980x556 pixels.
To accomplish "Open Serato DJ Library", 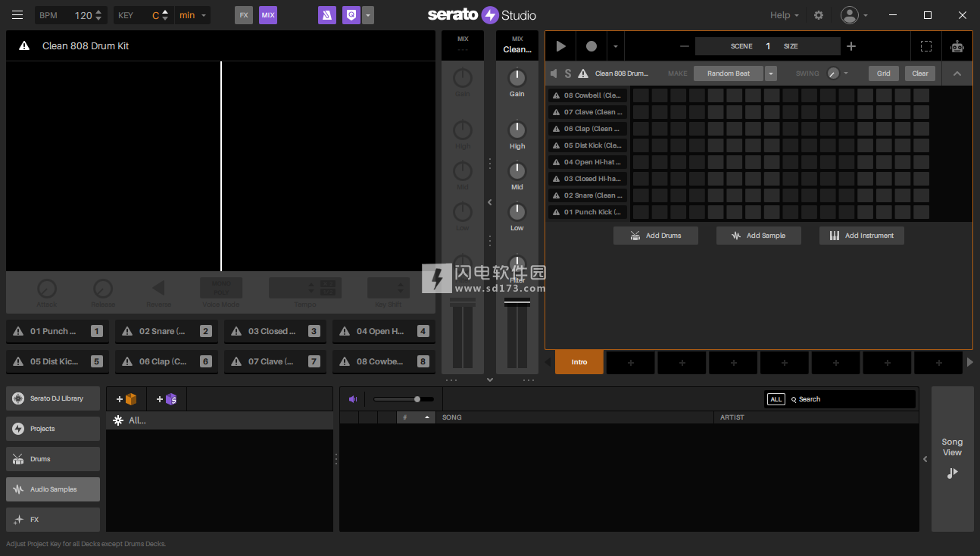I will point(53,398).
